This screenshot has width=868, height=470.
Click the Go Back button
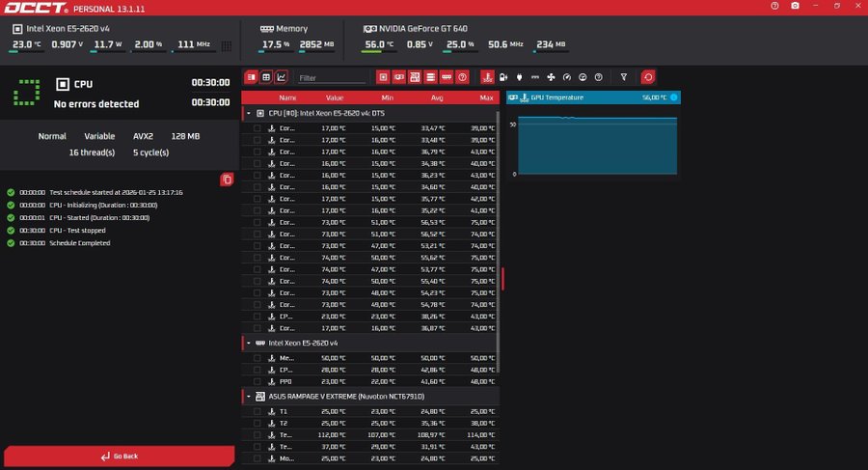[119, 456]
